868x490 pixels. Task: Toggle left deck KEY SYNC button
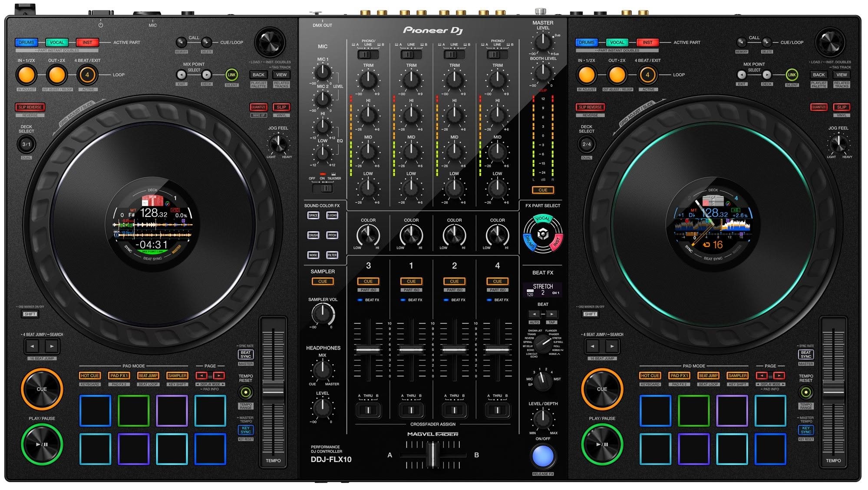click(x=246, y=430)
